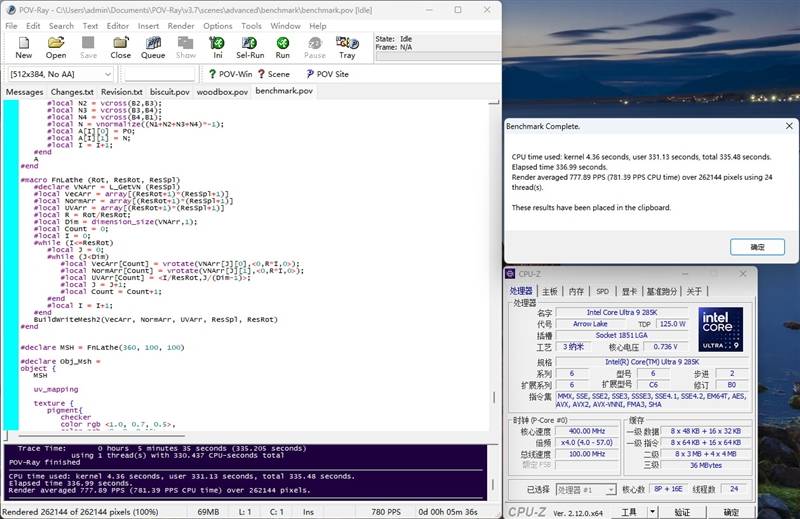This screenshot has width=800, height=519.
Task: Start rendering with the Run icon
Action: tap(283, 46)
